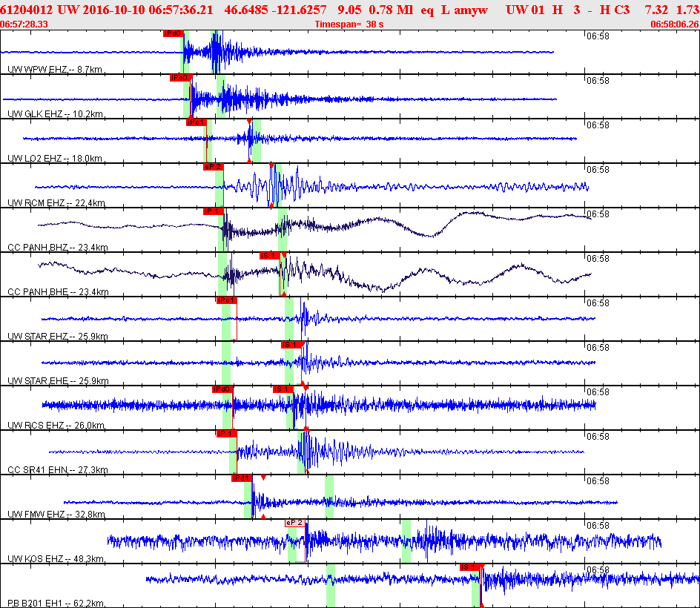Viewport: 700px width, 608px height.
Task: Click the unassociated eP 2 pick on KOS trace
Action: coord(295,523)
